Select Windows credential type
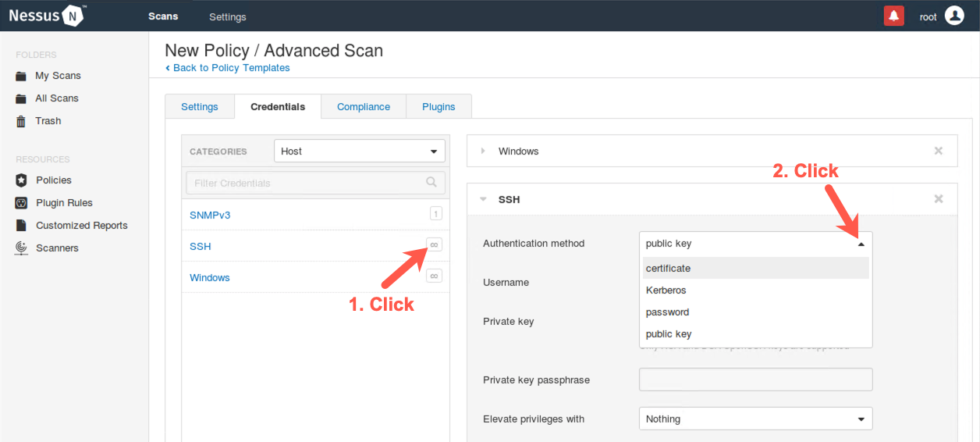 tap(210, 277)
